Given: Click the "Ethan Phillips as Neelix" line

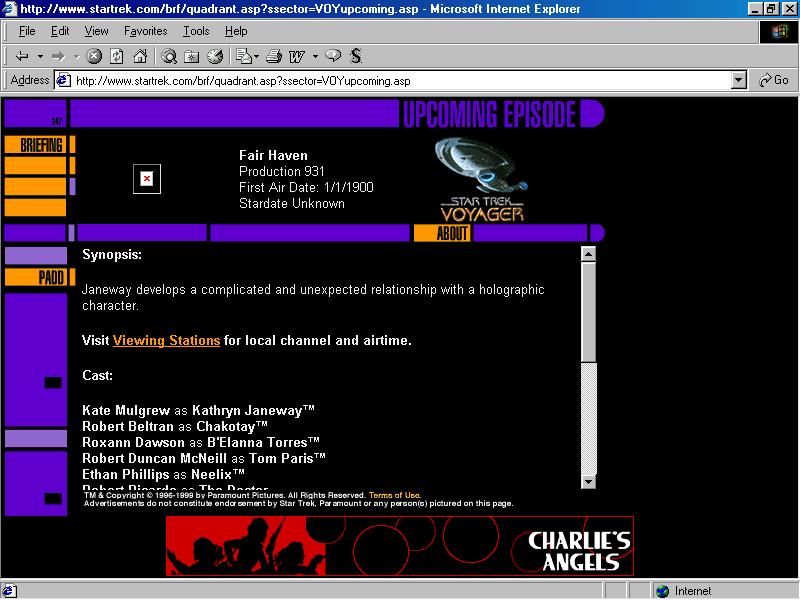Looking at the screenshot, I should [x=163, y=474].
